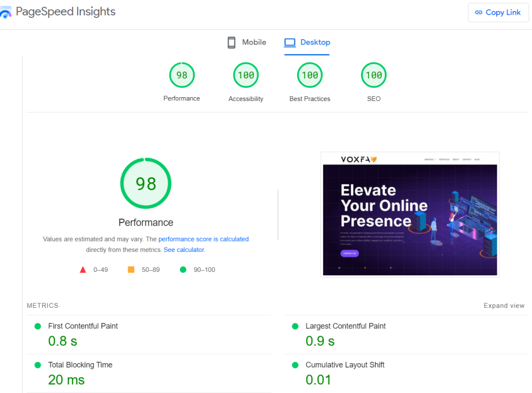The height and width of the screenshot is (393, 532).
Task: Click the red triangle in the score legend
Action: (x=83, y=269)
